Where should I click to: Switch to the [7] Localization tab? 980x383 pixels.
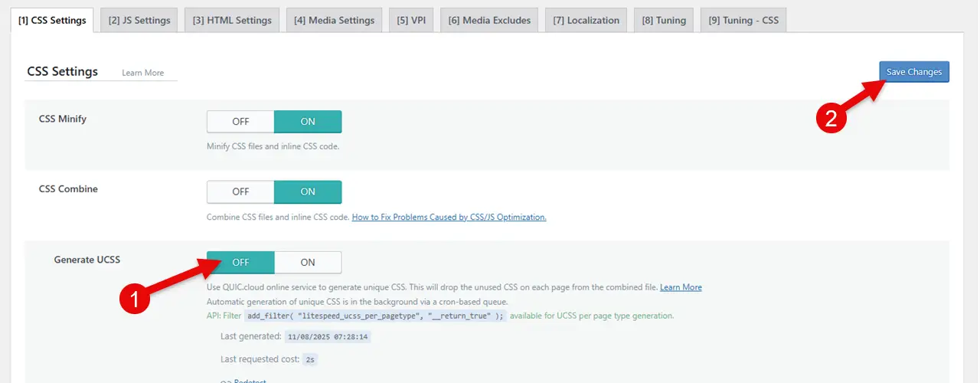[x=586, y=20]
